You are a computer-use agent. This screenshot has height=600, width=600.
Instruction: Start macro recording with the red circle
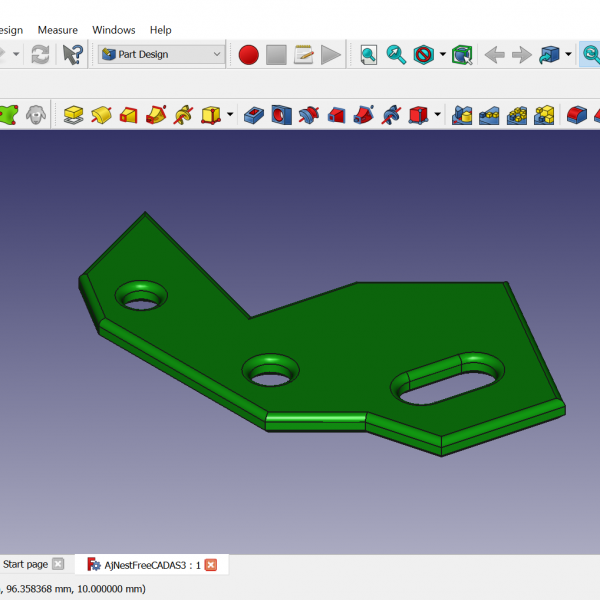248,54
